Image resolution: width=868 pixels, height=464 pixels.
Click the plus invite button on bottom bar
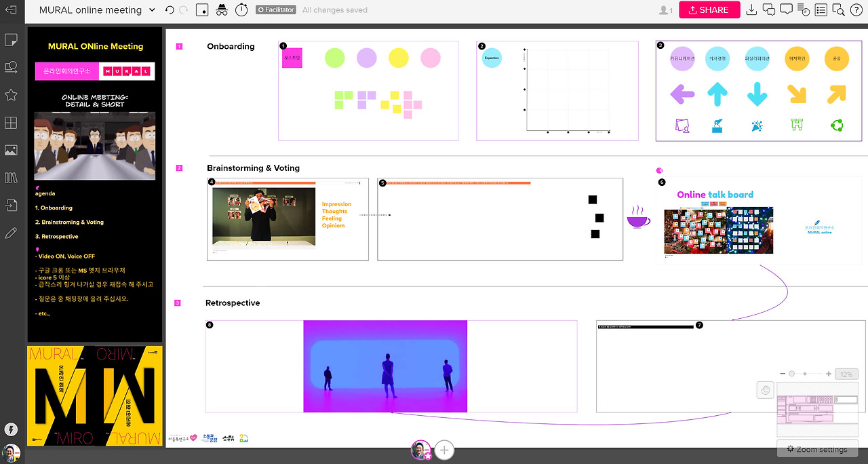[x=444, y=449]
